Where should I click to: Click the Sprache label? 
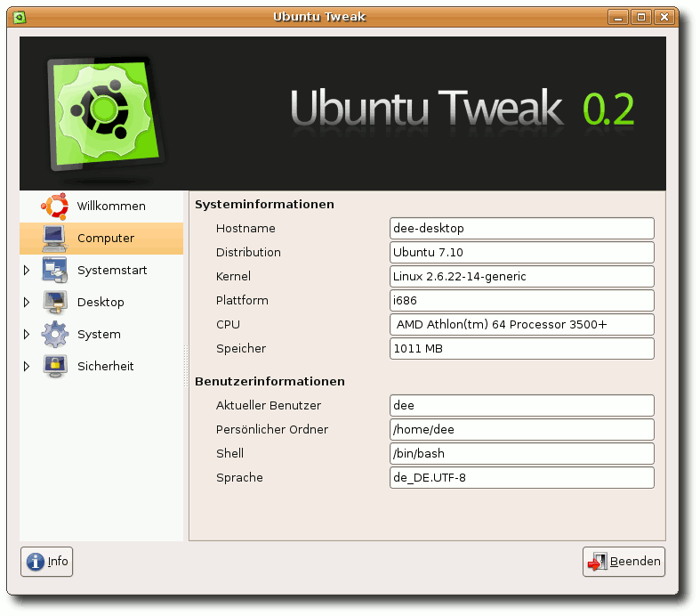(x=239, y=478)
